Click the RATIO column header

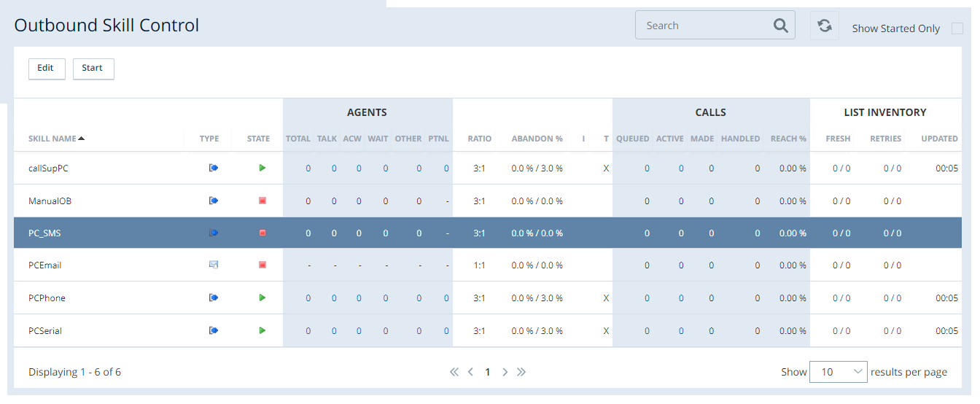point(480,139)
